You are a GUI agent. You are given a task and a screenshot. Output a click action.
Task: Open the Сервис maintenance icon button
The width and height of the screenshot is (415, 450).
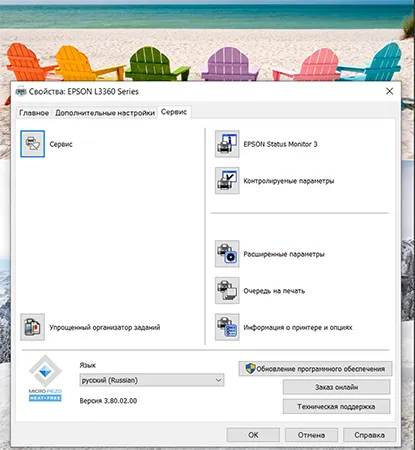[32, 144]
